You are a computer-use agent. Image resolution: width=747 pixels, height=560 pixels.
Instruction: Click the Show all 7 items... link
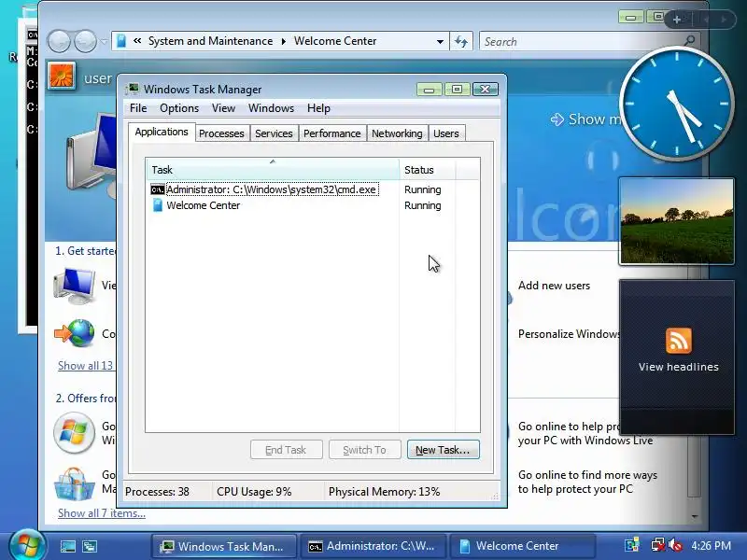(102, 513)
